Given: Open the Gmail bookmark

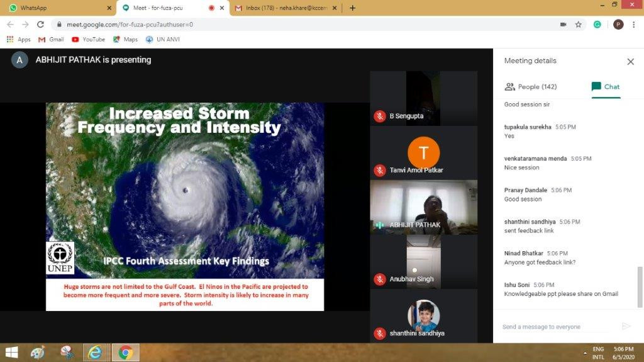Looking at the screenshot, I should [51, 39].
